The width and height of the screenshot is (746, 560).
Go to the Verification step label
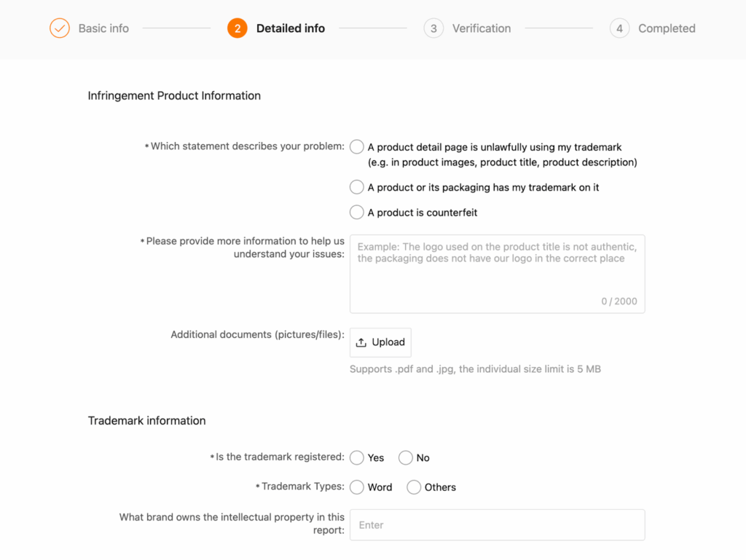482,28
